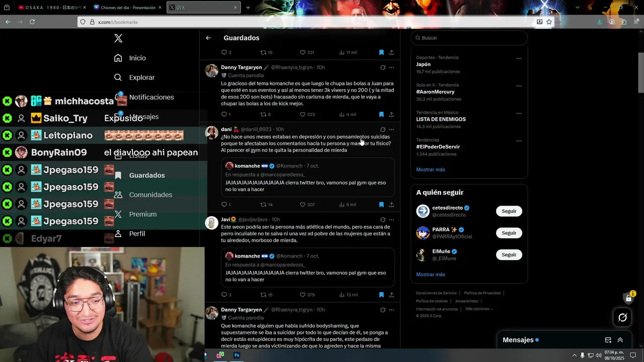Viewport: 644px width, 362px height.
Task: Like Danny Targaryen's post with 223 likes
Action: click(307, 115)
